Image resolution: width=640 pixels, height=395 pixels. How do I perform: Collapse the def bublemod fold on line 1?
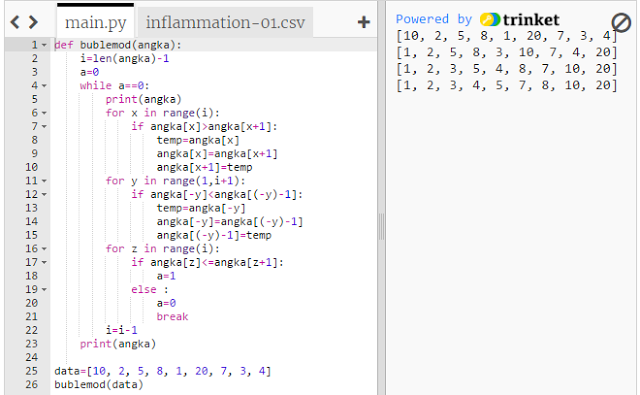tap(44, 45)
